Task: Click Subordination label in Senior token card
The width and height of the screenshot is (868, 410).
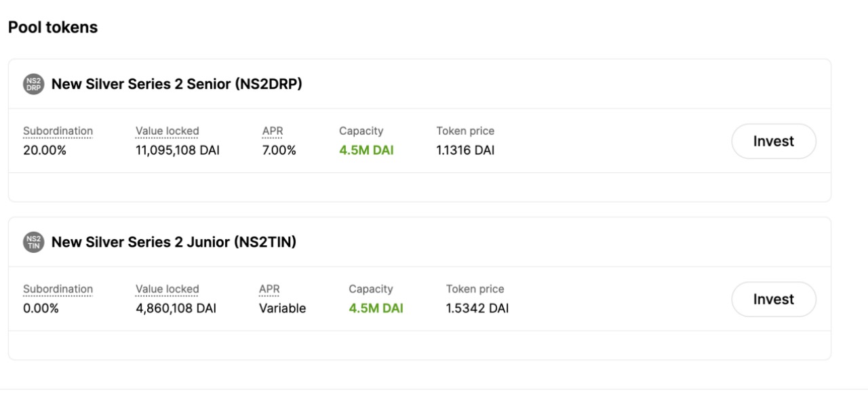Action: (x=58, y=131)
